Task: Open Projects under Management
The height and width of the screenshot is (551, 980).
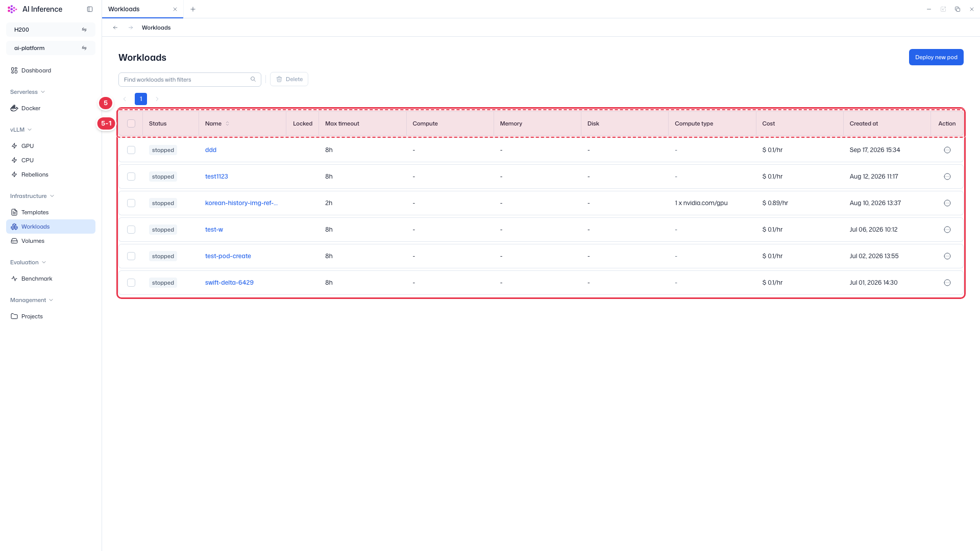Action: pyautogui.click(x=51, y=316)
